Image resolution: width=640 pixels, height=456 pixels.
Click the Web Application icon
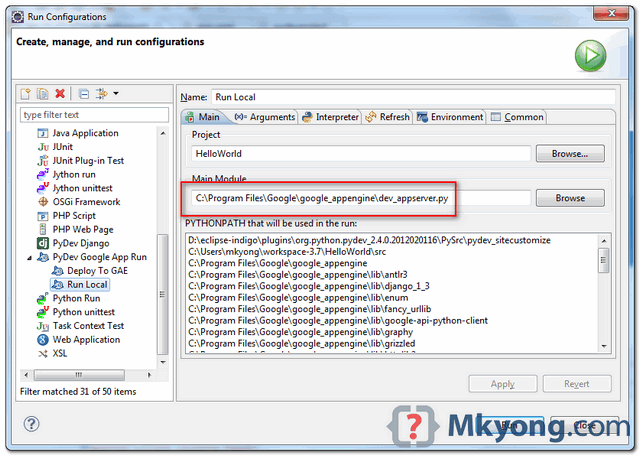pyautogui.click(x=42, y=340)
